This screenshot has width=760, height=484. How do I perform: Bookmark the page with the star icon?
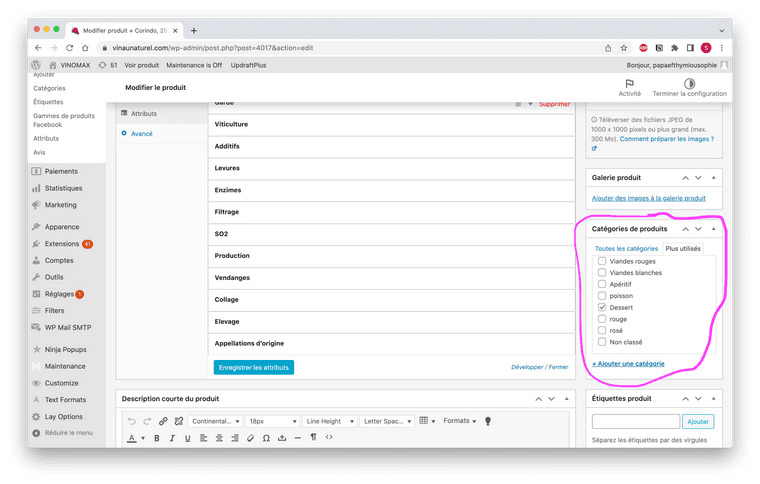point(624,47)
